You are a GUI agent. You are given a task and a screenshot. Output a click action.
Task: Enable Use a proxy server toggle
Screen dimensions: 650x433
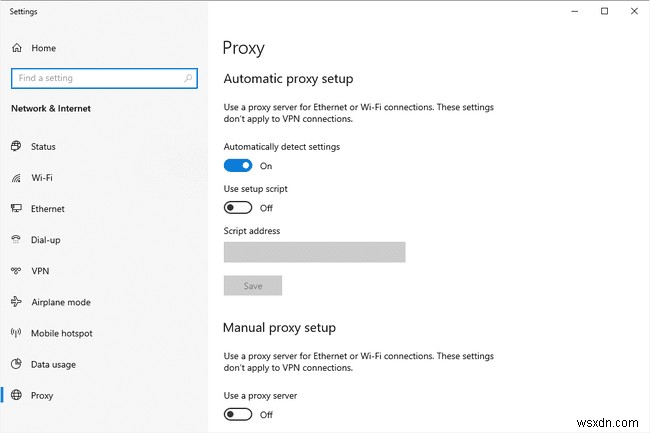click(238, 414)
